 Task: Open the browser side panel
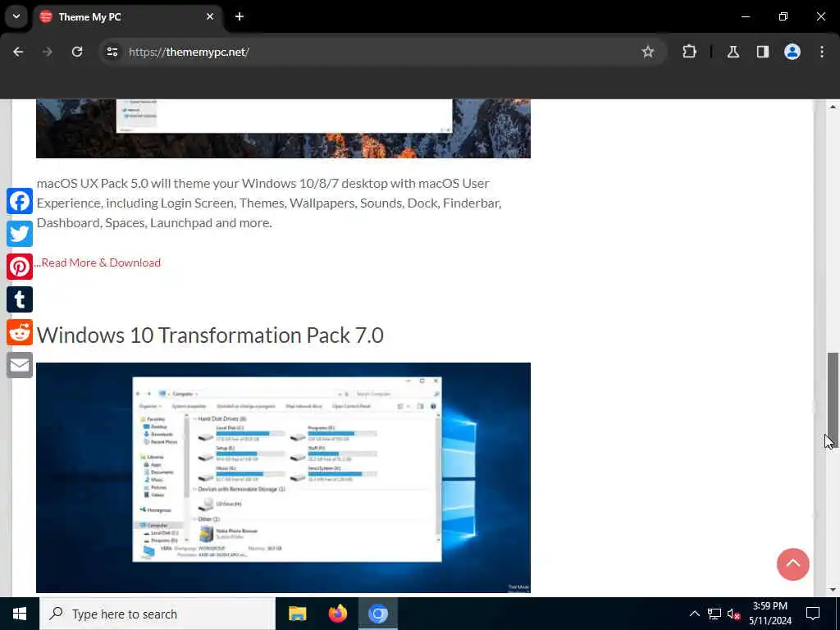[762, 52]
